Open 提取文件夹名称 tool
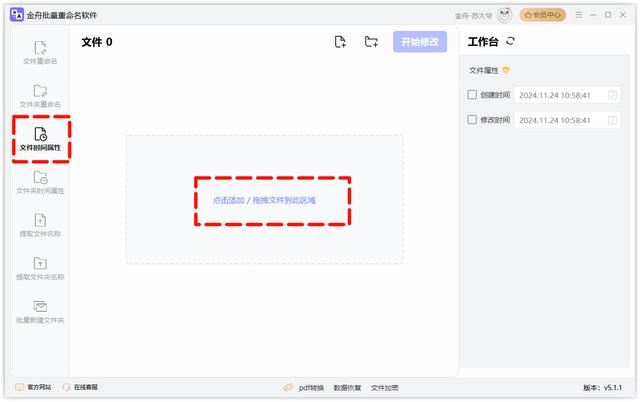Viewport: 640px width, 402px height. tap(40, 268)
